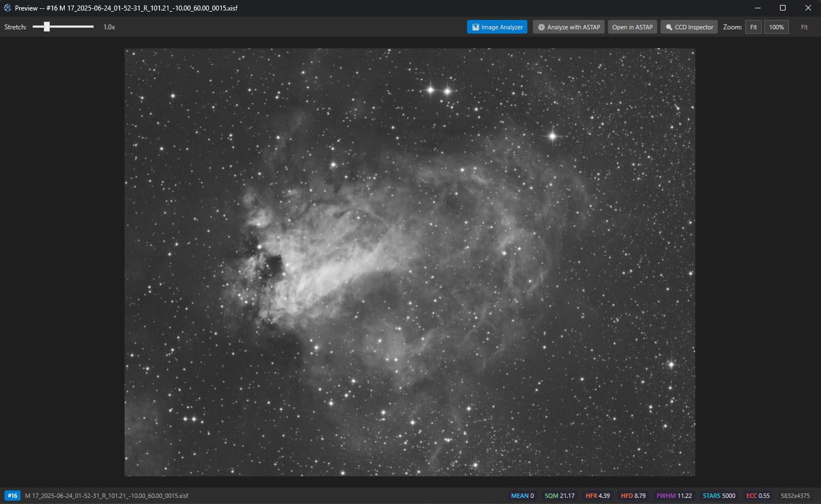821x504 pixels.
Task: Click the file name in status bar
Action: click(x=106, y=496)
